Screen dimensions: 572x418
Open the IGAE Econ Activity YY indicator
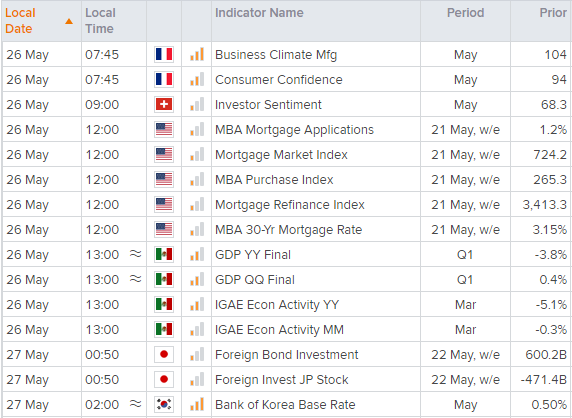pos(277,305)
